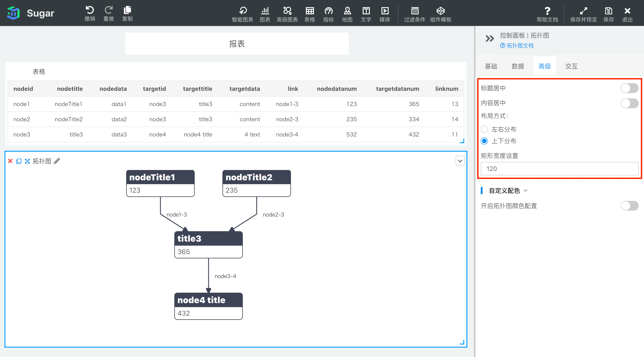Open 过滤条件 filter conditions
The image size is (644, 357).
tap(415, 14)
